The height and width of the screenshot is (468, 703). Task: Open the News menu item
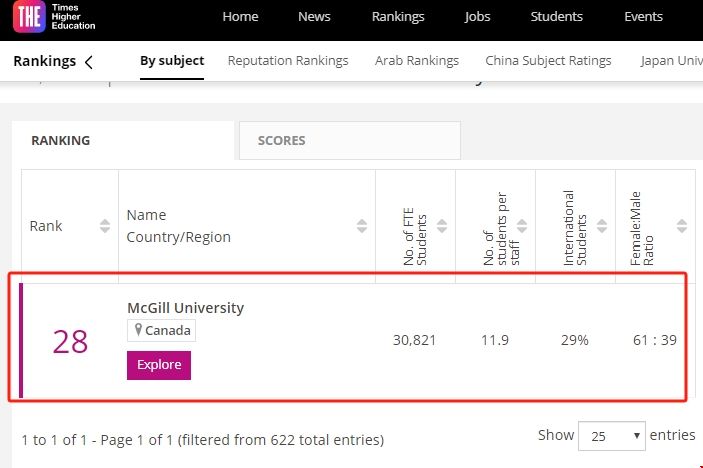point(314,17)
